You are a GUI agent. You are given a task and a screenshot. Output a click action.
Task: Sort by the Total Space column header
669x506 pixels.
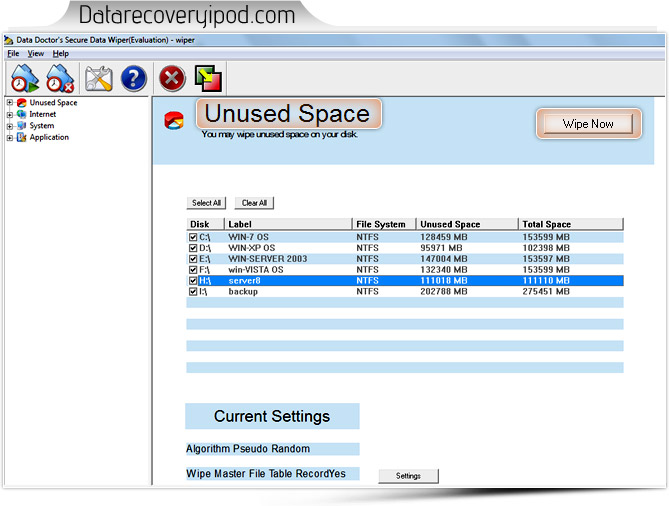click(x=571, y=224)
